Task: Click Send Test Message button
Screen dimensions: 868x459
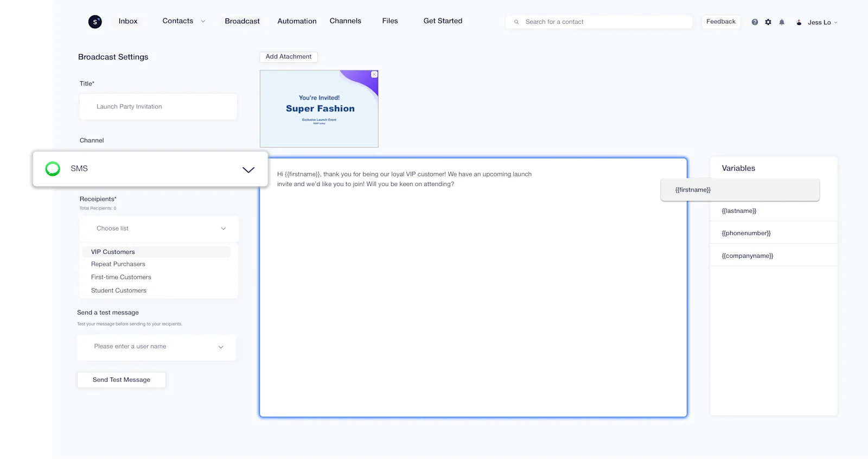Action: point(122,380)
